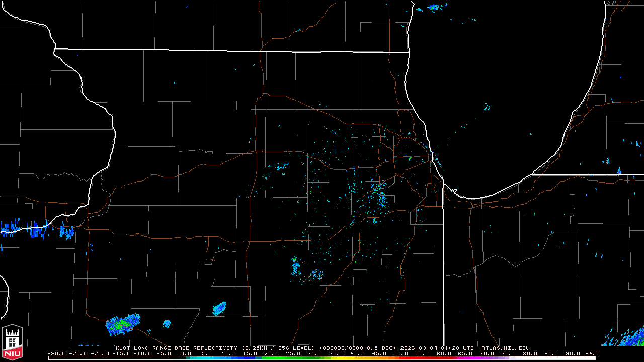Click the '-30.0' scale label
This screenshot has height=362, width=644.
pos(56,353)
